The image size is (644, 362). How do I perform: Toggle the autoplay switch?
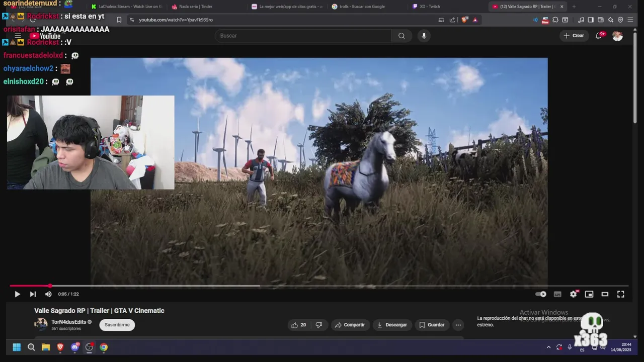pos(541,294)
